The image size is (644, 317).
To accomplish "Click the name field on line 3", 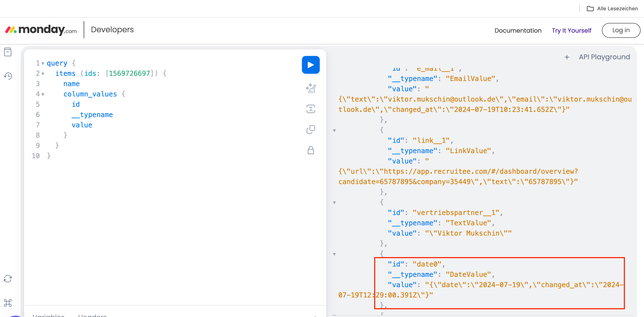I will pos(71,84).
